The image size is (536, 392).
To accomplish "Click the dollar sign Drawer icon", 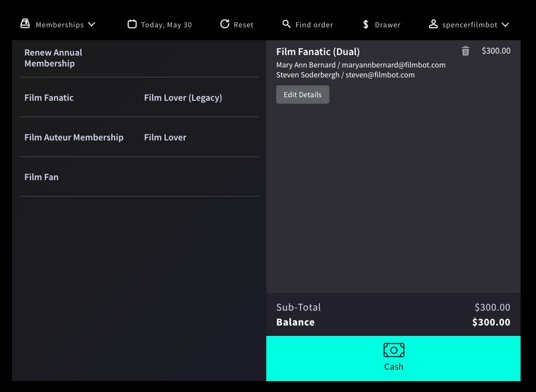I will 366,24.
